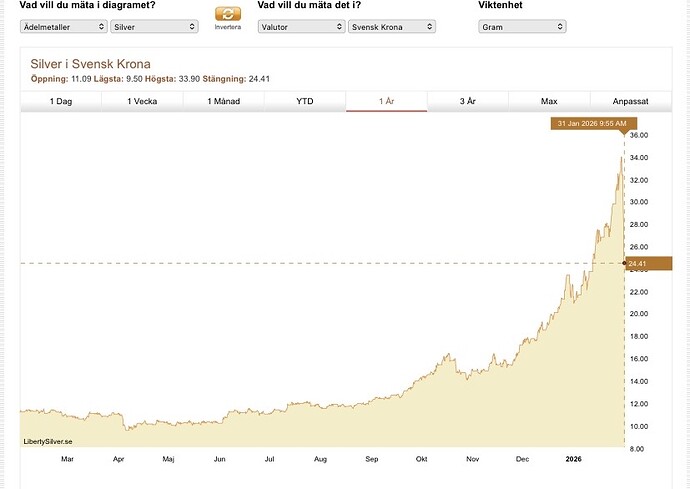Show the Max chart range
Image resolution: width=690 pixels, height=489 pixels.
click(549, 101)
